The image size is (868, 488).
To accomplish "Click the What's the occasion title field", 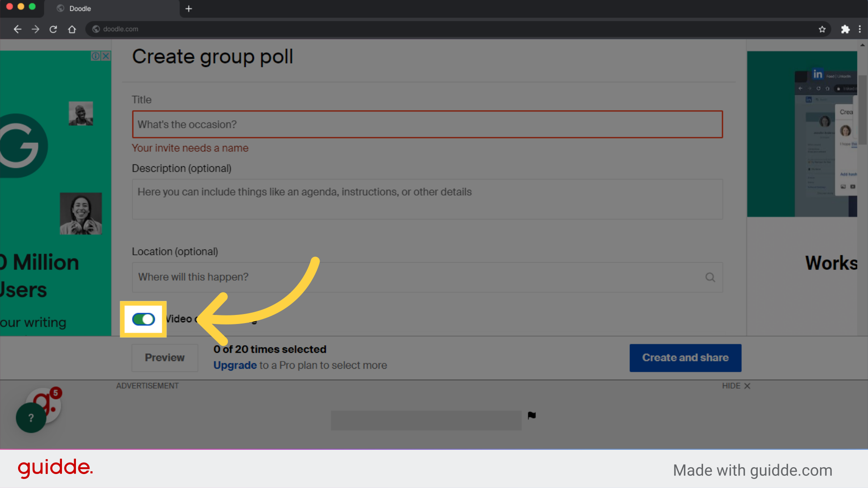I will [427, 124].
